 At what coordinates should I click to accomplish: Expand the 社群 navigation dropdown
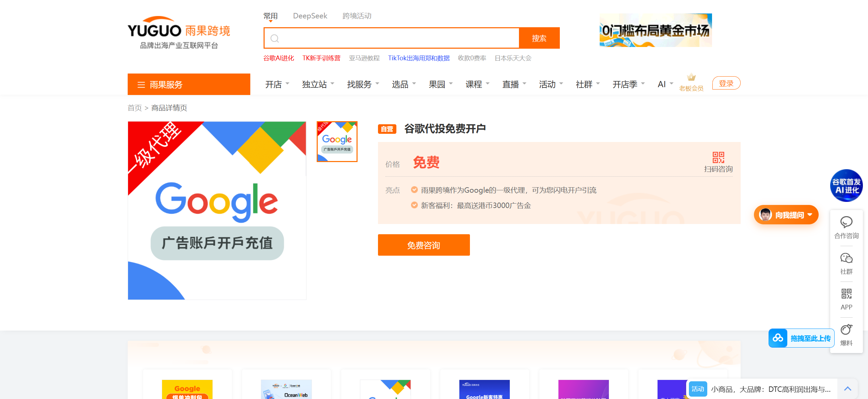point(588,84)
